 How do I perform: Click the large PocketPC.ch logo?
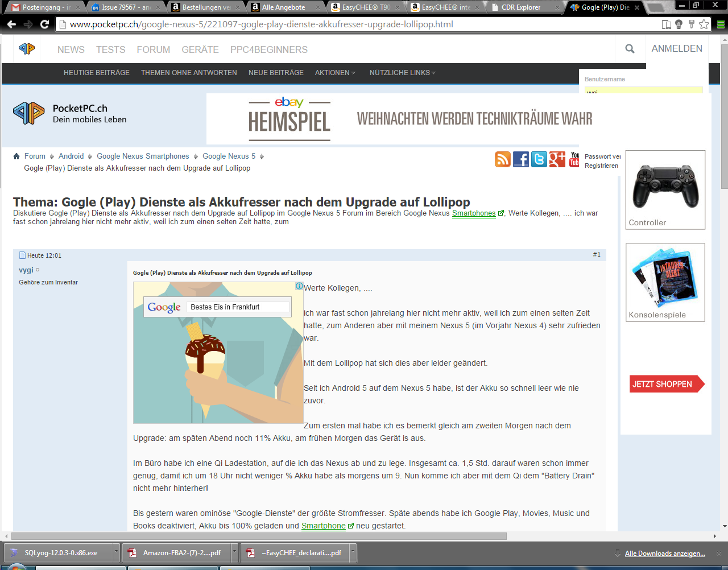[x=70, y=113]
